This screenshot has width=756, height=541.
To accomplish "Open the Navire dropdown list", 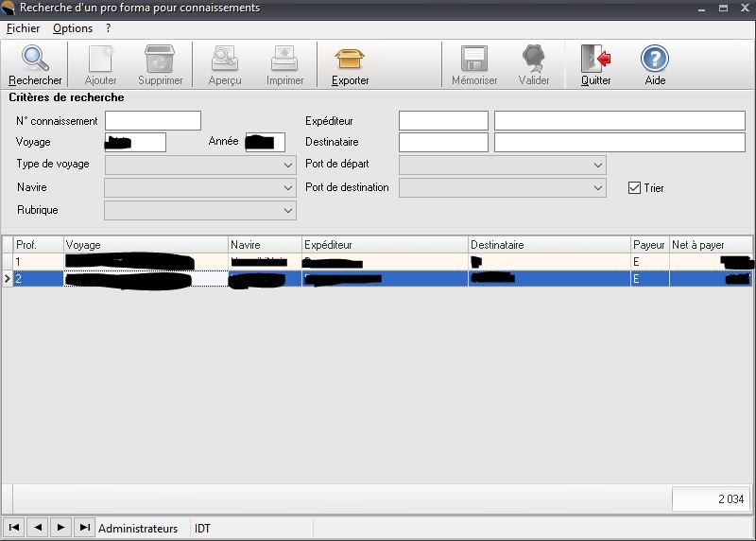I will [x=288, y=188].
